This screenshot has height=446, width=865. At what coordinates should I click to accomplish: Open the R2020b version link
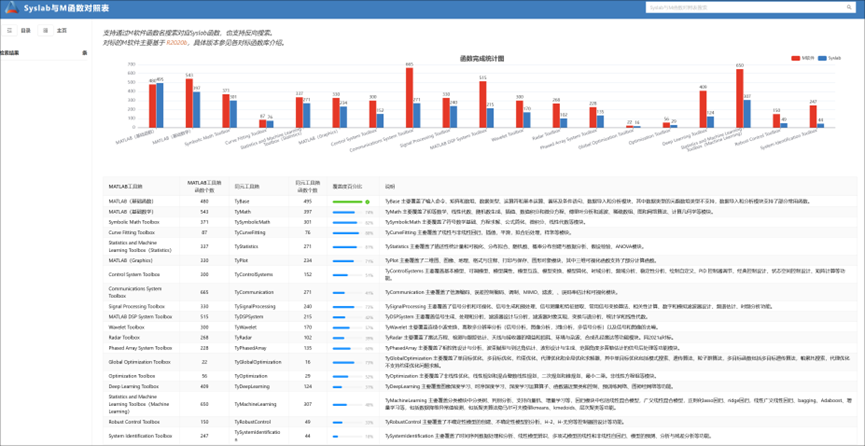[x=177, y=43]
